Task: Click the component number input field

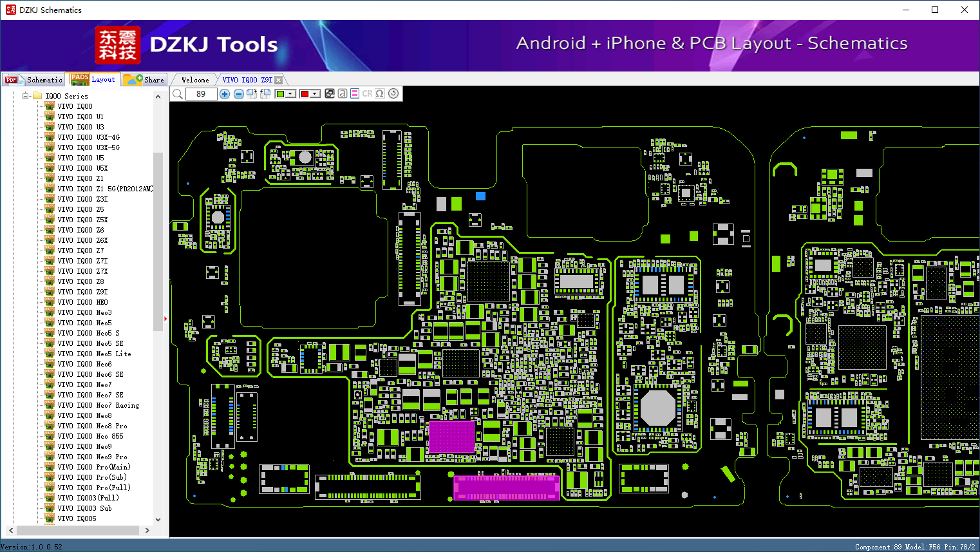Action: click(201, 94)
